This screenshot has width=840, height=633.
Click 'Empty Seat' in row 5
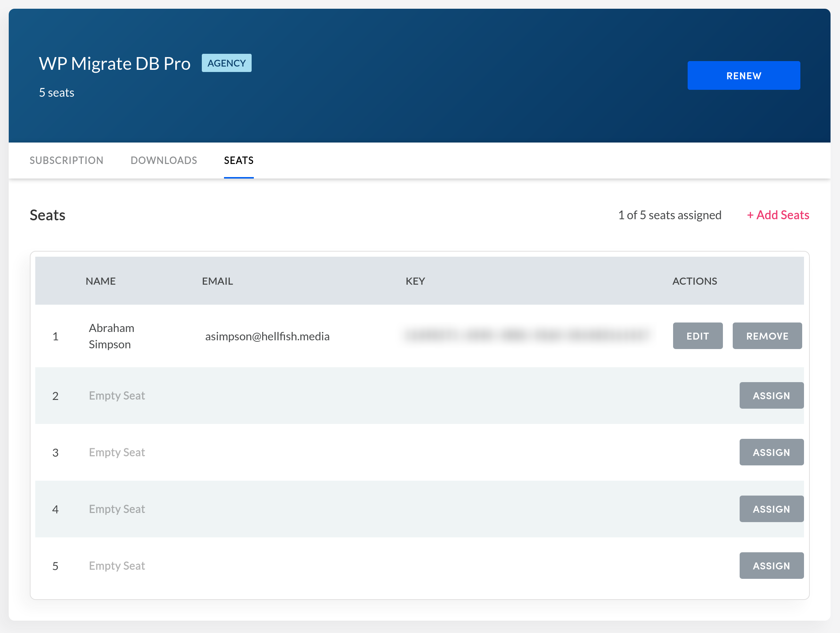click(117, 566)
